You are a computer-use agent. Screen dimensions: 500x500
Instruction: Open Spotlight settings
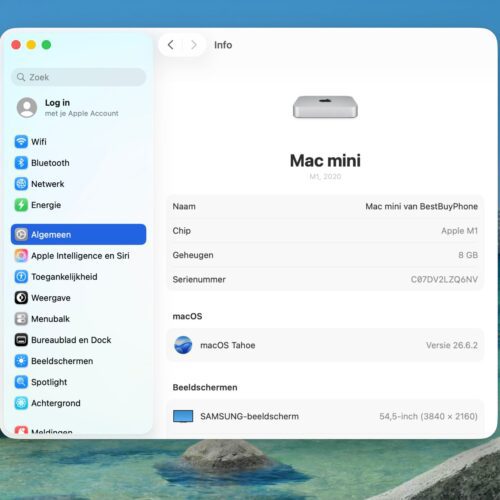coord(78,382)
